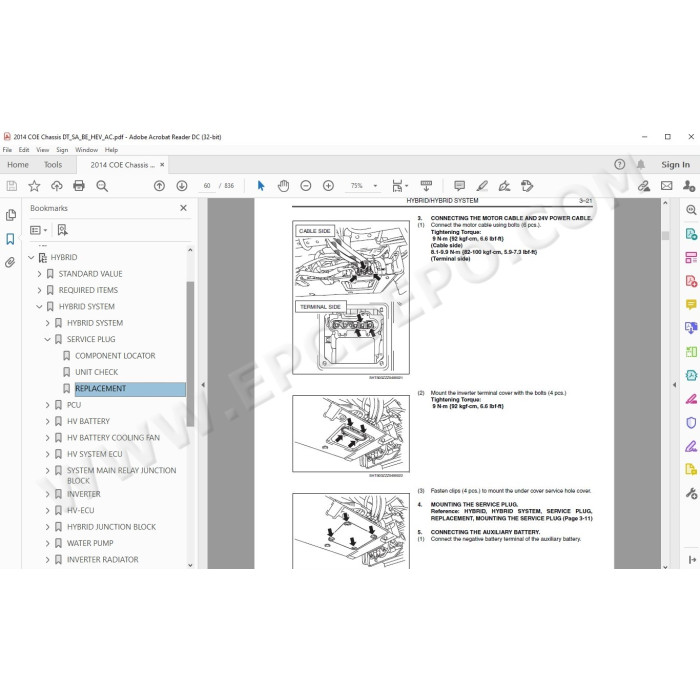Screen dimensions: 700x700
Task: Open the Find text magnifier icon
Action: coord(102,186)
